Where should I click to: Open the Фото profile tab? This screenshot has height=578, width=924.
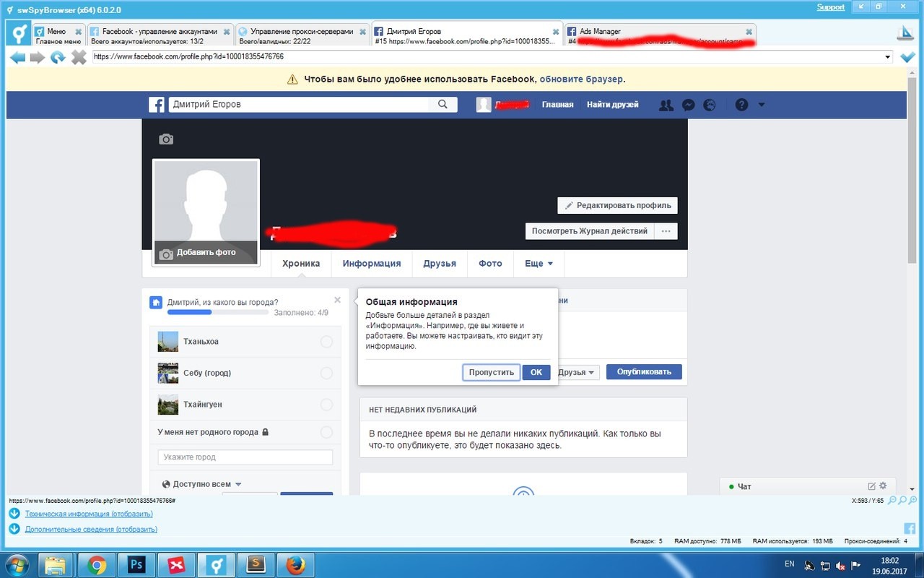490,264
